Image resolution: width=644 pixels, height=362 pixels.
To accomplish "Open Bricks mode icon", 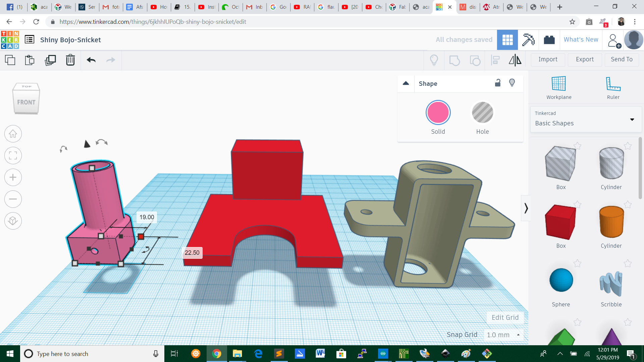I will (549, 40).
